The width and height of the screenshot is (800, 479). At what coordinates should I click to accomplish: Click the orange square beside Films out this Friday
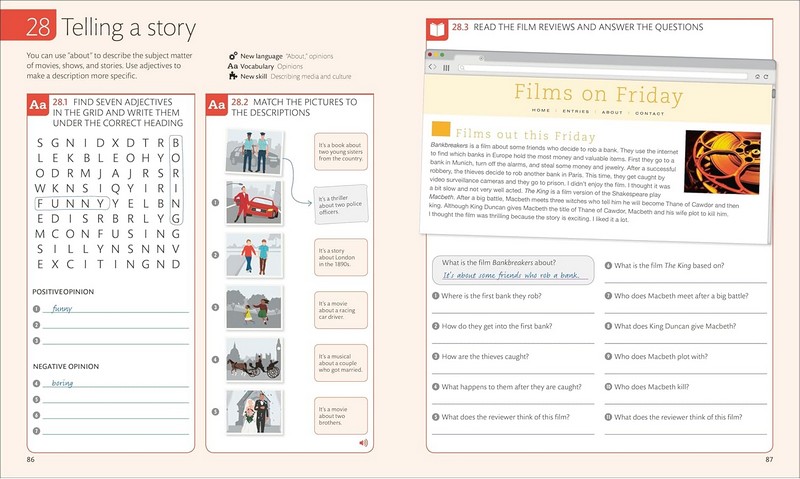pyautogui.click(x=437, y=130)
